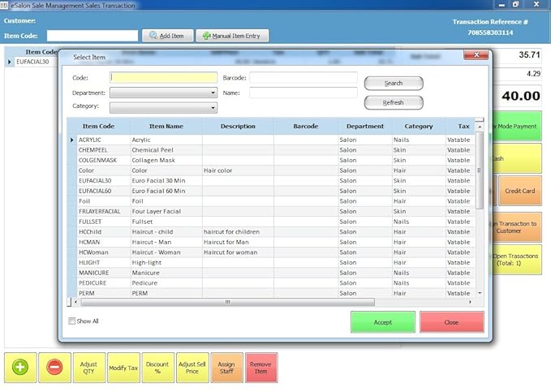
Task: Enable the Show All checkbox
Action: pos(72,321)
